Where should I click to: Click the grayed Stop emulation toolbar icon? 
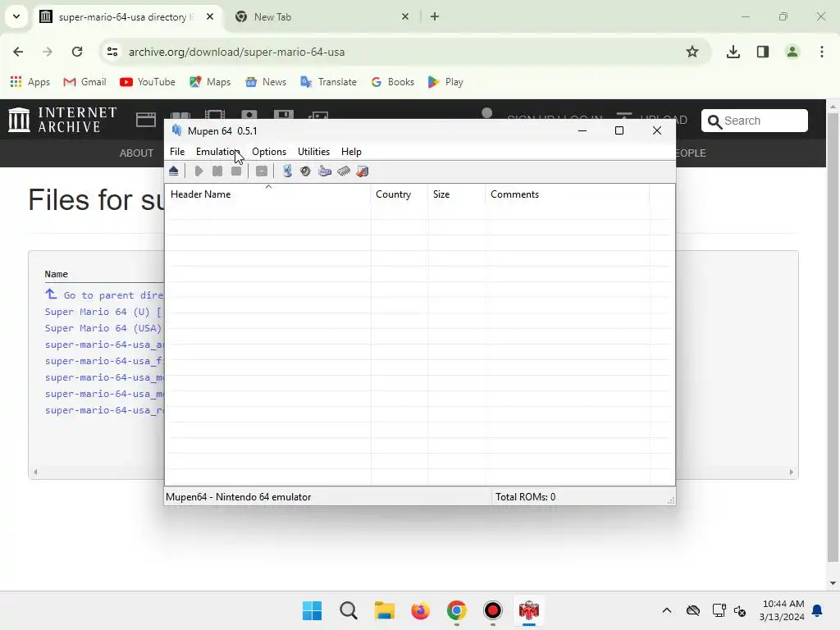235,171
